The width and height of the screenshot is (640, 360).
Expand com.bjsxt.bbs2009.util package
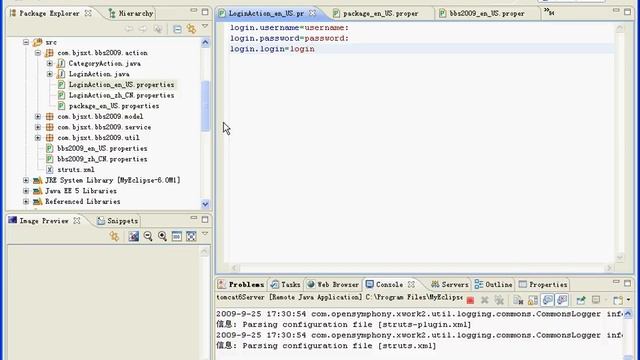click(x=38, y=138)
